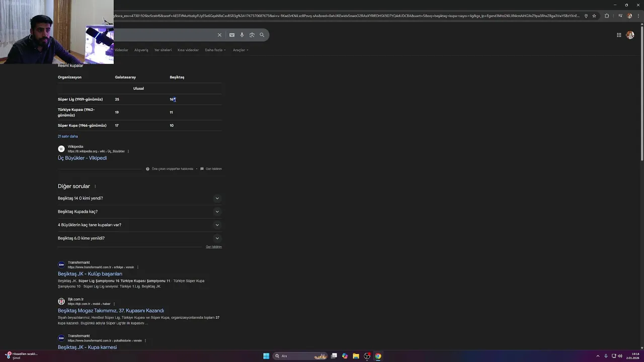Open 'Beşiktaş JK - Kupa karnesi' result

(x=87, y=347)
